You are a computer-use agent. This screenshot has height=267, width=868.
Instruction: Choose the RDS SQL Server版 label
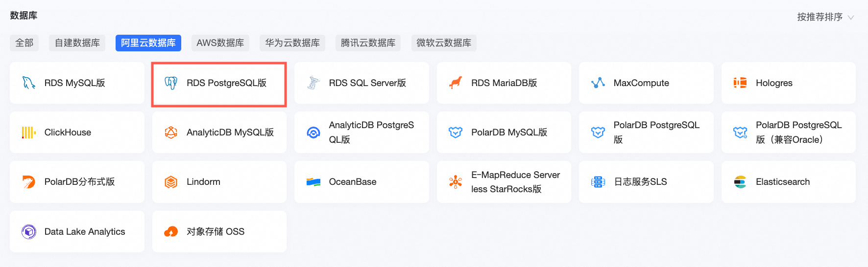pos(367,83)
